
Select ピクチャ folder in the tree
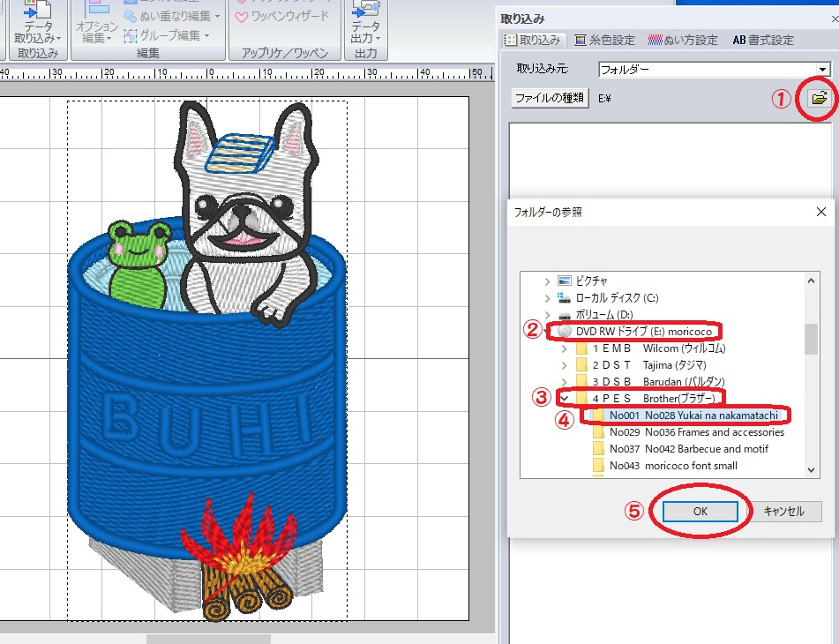(x=582, y=281)
